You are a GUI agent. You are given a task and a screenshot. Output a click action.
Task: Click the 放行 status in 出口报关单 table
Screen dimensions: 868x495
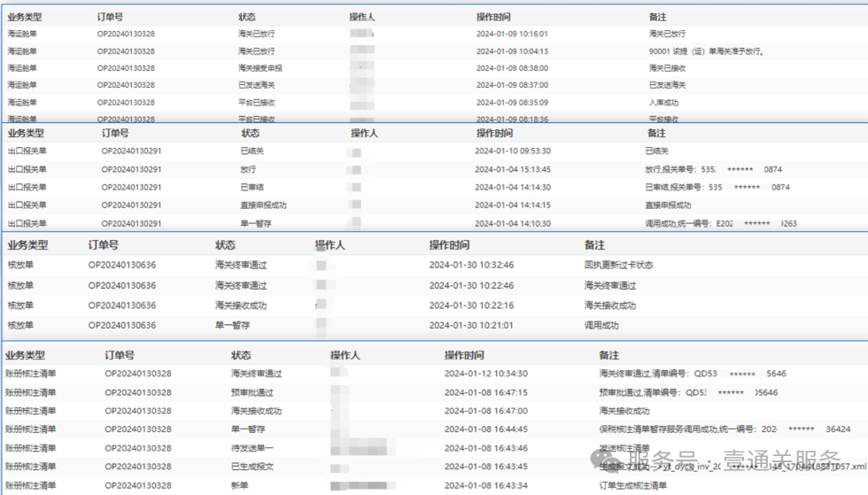pyautogui.click(x=248, y=169)
